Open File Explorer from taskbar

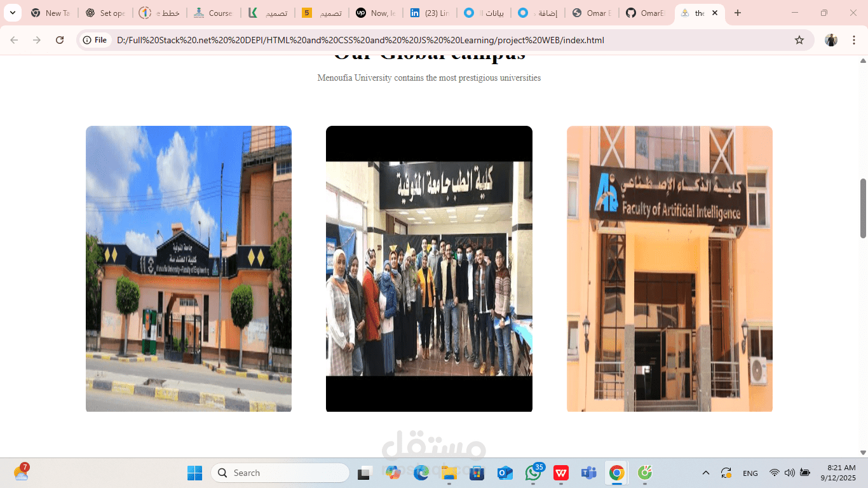click(x=449, y=473)
